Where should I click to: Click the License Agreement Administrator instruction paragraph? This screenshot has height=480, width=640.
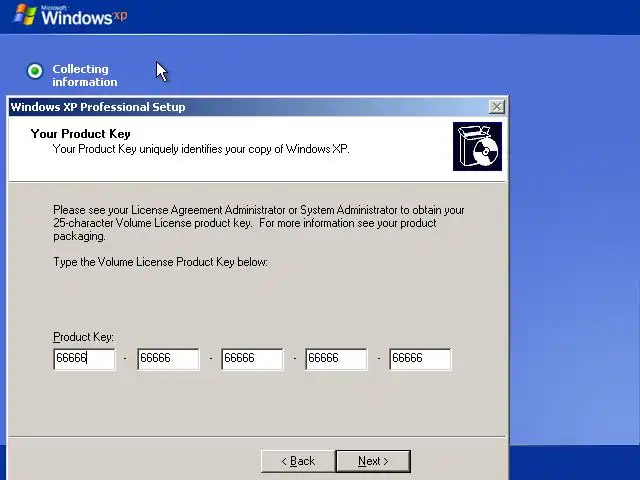click(x=259, y=223)
